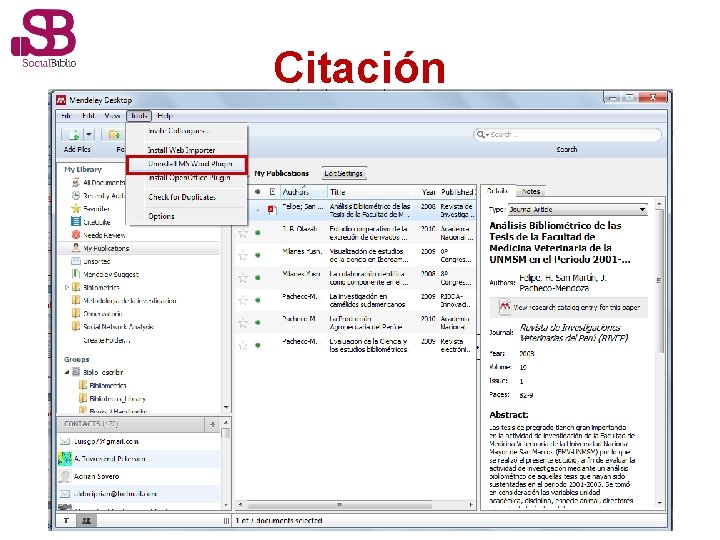This screenshot has height=540, width=720.
Task: Add a contact with plus button
Action: click(212, 424)
